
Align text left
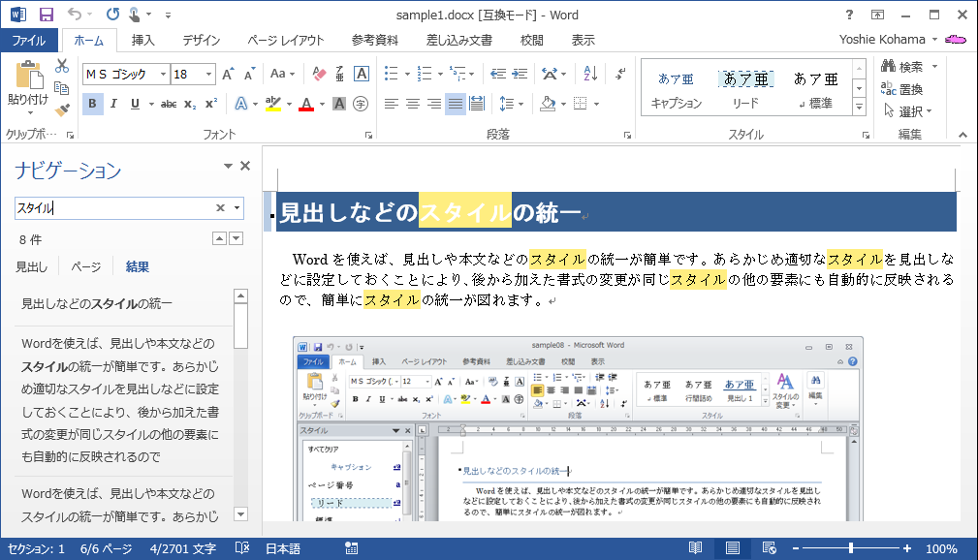(x=391, y=104)
